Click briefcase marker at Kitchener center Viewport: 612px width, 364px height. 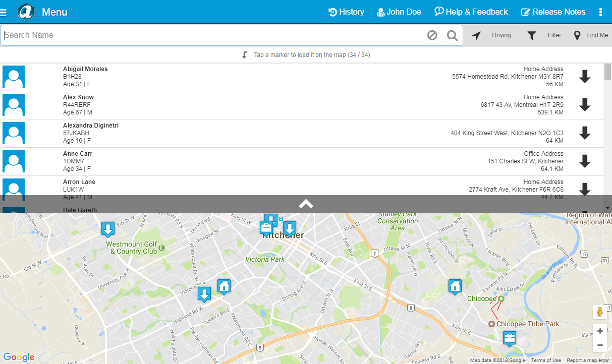[x=266, y=227]
